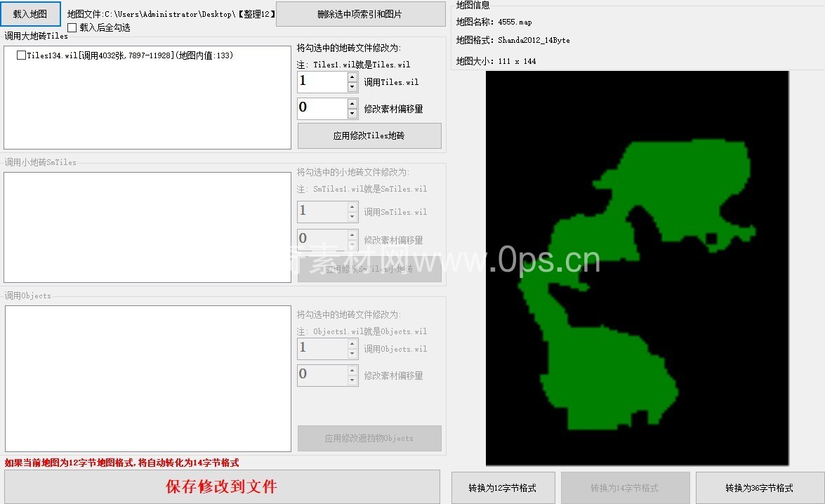The image size is (825, 504).
Task: Decrease the 调用Tiles.wil number value
Action: coord(352,87)
